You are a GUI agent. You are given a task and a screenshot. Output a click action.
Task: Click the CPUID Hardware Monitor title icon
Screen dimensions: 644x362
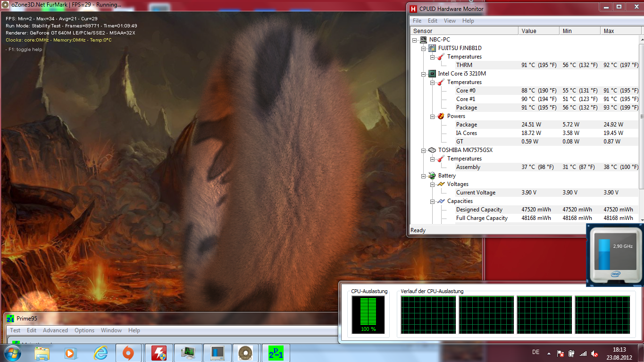[414, 8]
